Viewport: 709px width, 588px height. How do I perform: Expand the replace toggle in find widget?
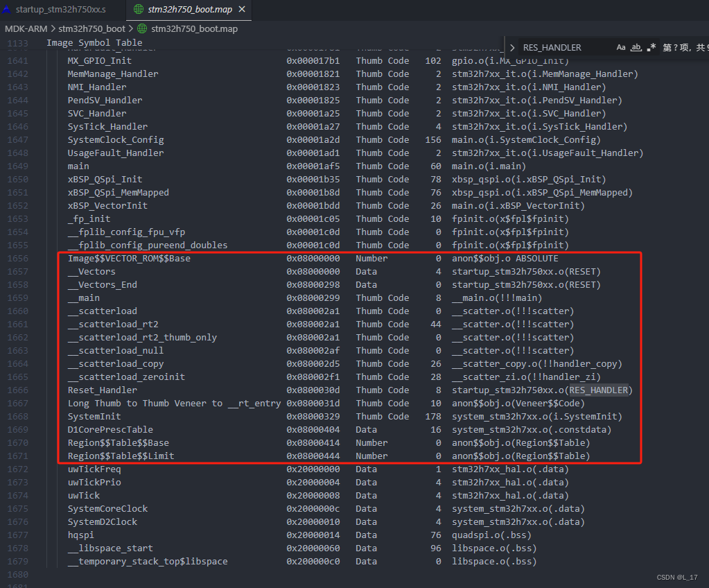[x=512, y=47]
